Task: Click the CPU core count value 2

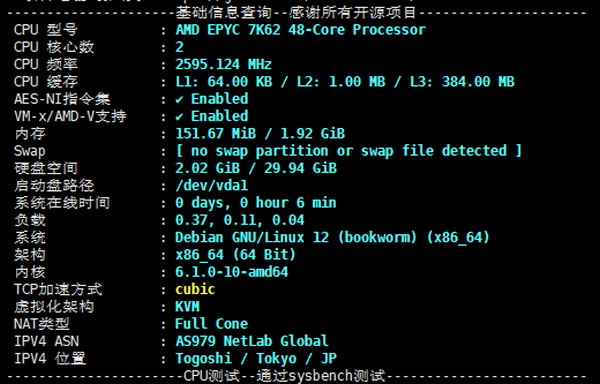Action: (x=179, y=47)
